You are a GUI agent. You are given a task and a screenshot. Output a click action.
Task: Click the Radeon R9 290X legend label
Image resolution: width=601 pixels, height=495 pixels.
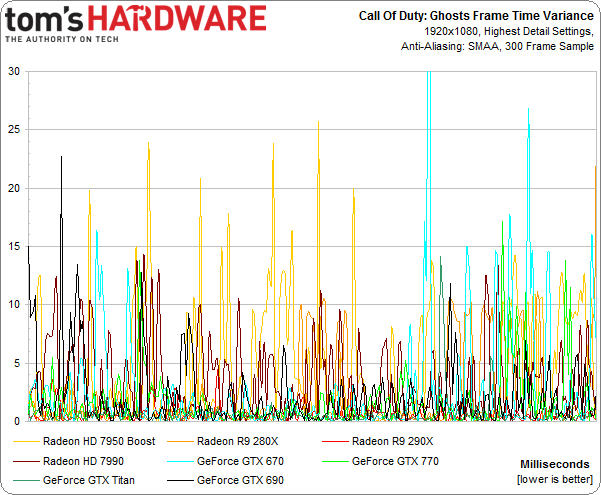[x=392, y=441]
